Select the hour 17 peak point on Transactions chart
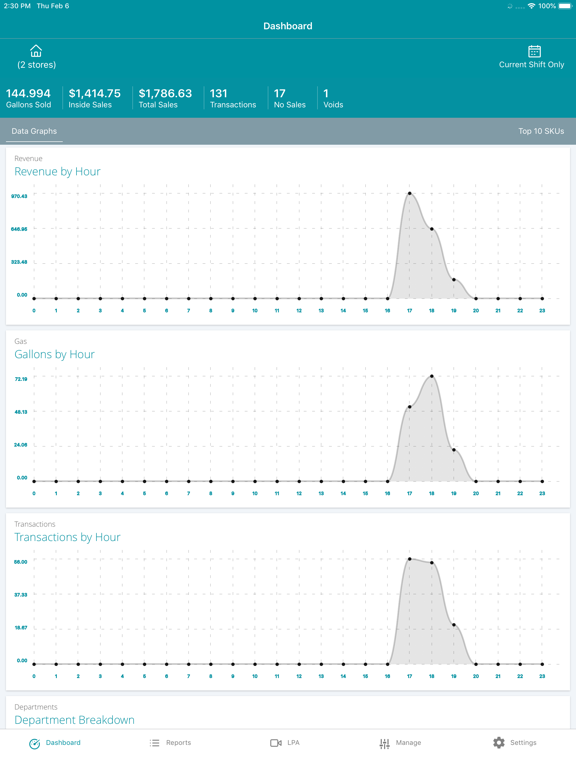The height and width of the screenshot is (768, 576). click(409, 559)
